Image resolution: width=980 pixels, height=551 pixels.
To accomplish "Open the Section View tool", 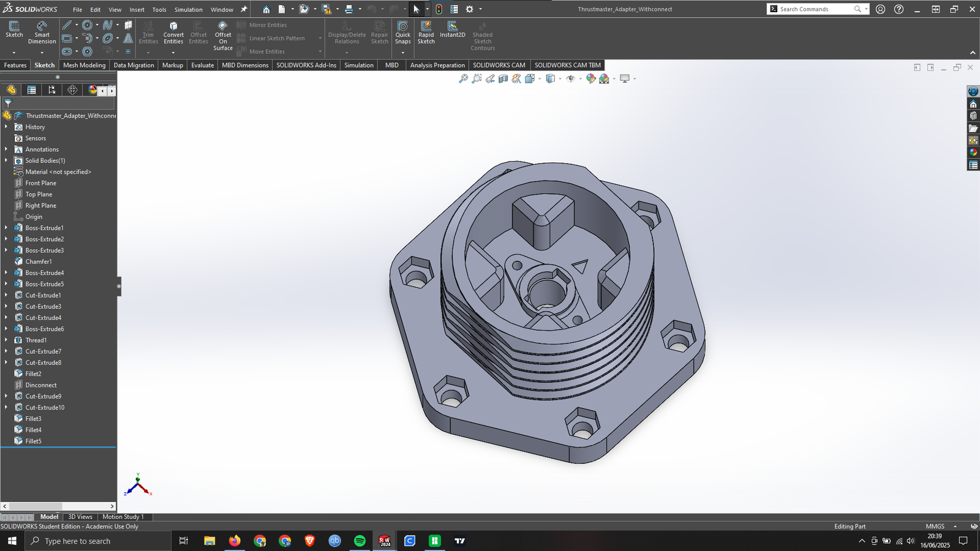I will [x=503, y=78].
